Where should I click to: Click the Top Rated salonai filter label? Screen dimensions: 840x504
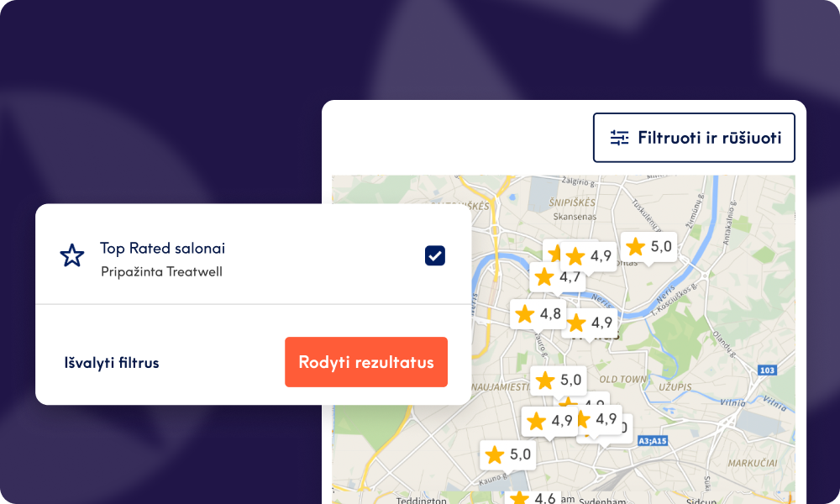(162, 249)
